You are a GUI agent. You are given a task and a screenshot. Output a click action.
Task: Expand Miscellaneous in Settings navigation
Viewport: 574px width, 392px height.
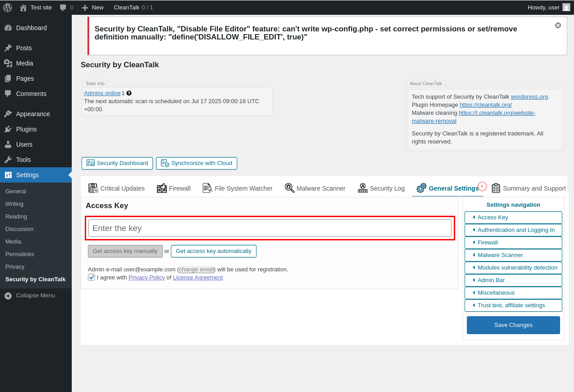(513, 293)
